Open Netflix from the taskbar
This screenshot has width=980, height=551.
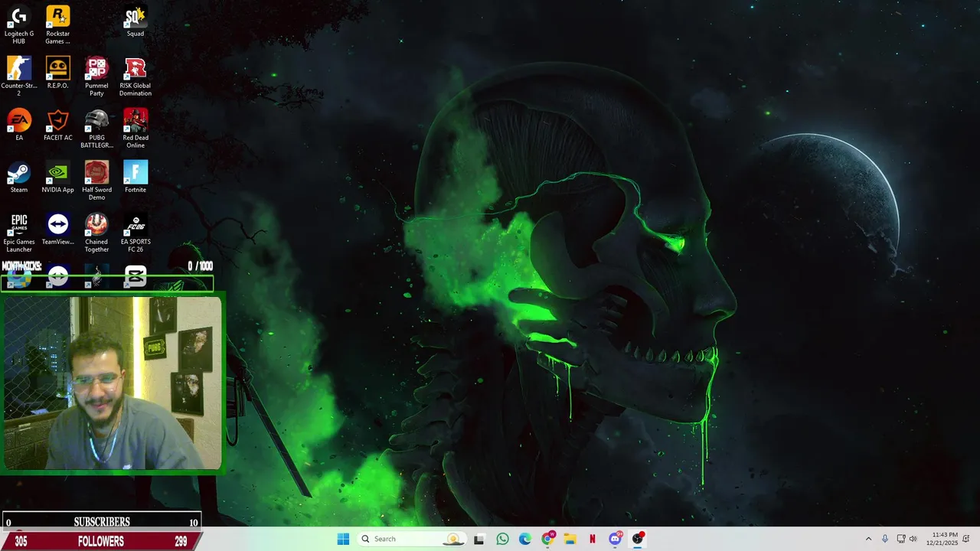[x=592, y=539]
